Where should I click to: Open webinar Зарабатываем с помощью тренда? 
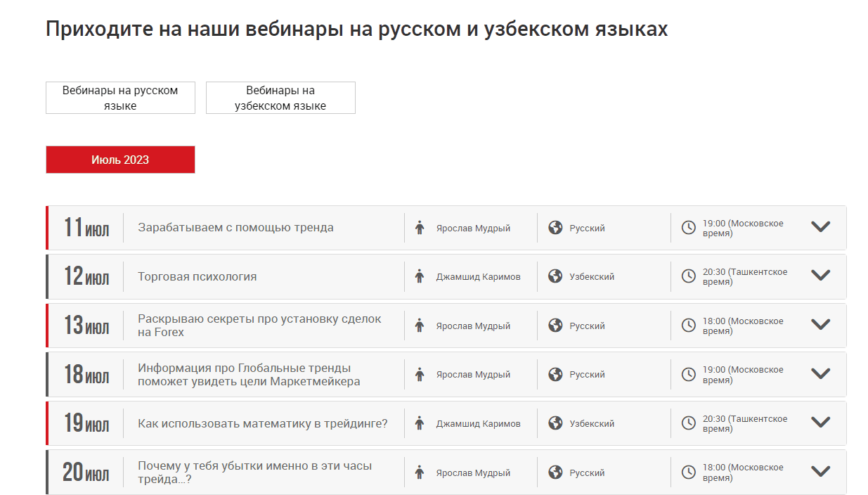(235, 228)
